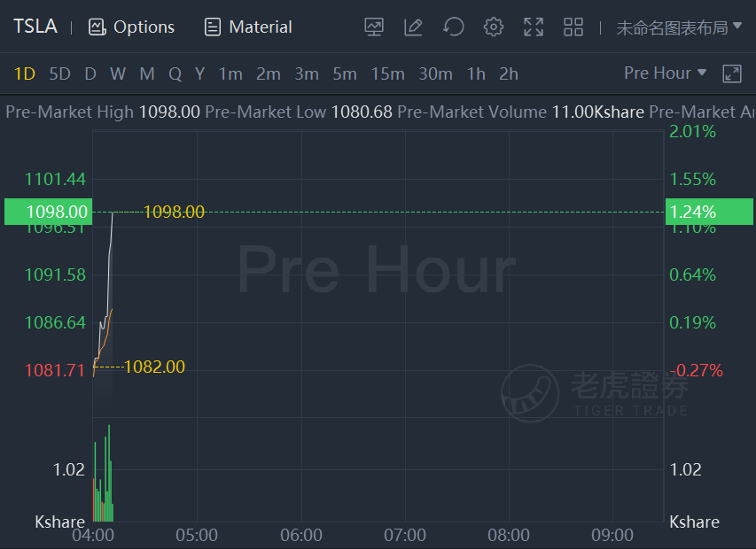Select the 2h interval button
Image resolution: width=756 pixels, height=549 pixels.
(x=509, y=73)
